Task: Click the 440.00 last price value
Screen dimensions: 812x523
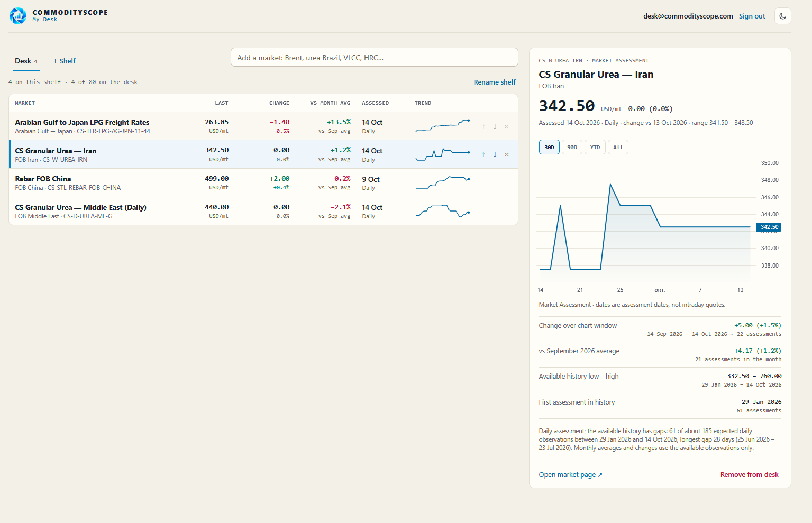Action: coord(217,207)
